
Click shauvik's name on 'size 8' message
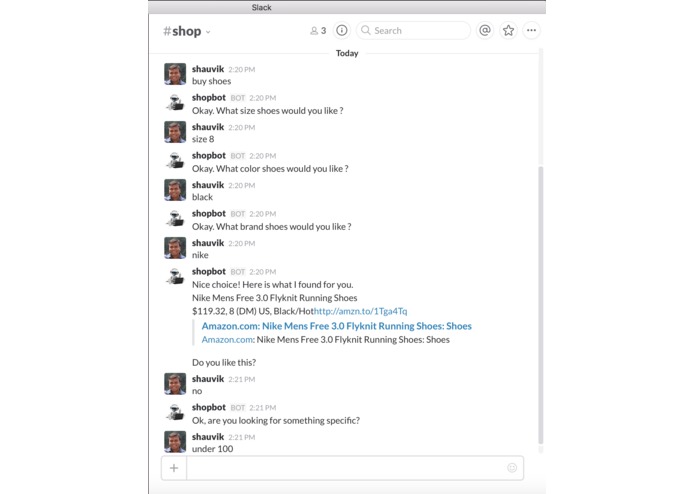[208, 127]
